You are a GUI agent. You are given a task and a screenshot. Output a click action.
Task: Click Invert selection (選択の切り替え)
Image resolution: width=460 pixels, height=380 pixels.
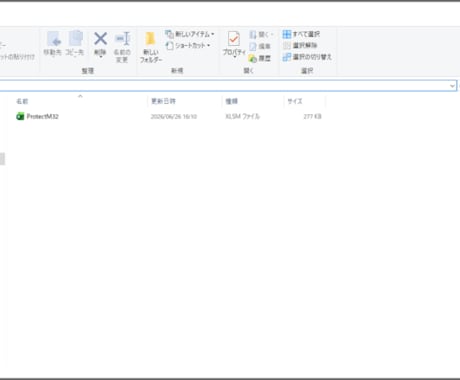[x=307, y=57]
